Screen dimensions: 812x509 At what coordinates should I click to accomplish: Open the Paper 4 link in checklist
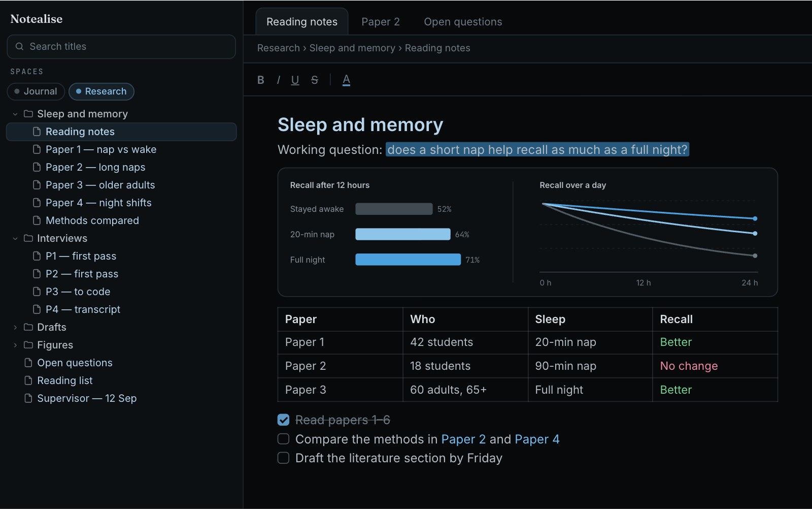pos(537,439)
